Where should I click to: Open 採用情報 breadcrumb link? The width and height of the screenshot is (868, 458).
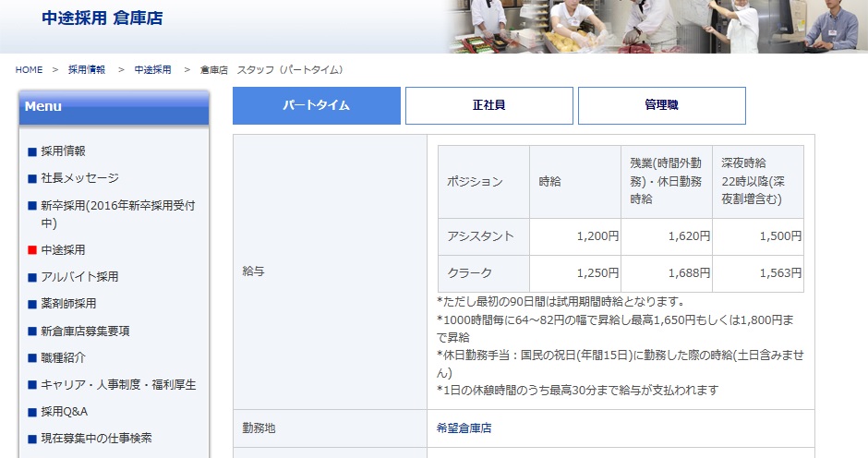tap(87, 70)
